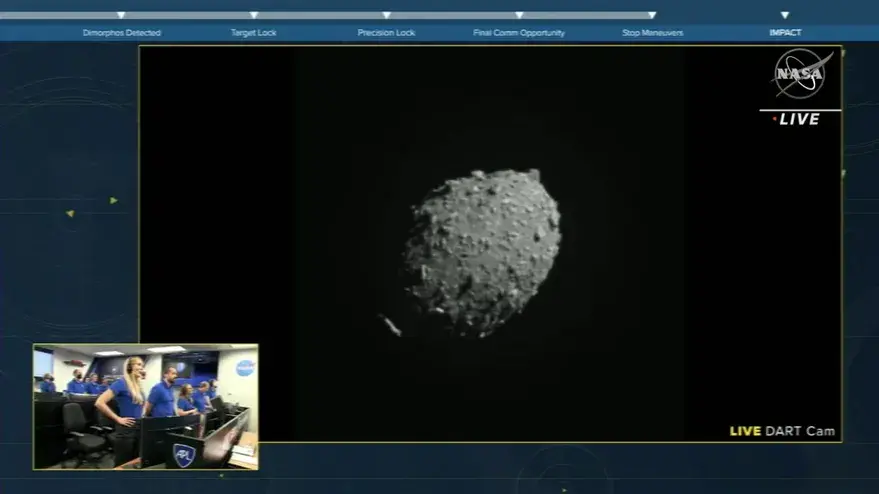Select the Target Lock milestone label
The image size is (879, 494).
[x=254, y=33]
